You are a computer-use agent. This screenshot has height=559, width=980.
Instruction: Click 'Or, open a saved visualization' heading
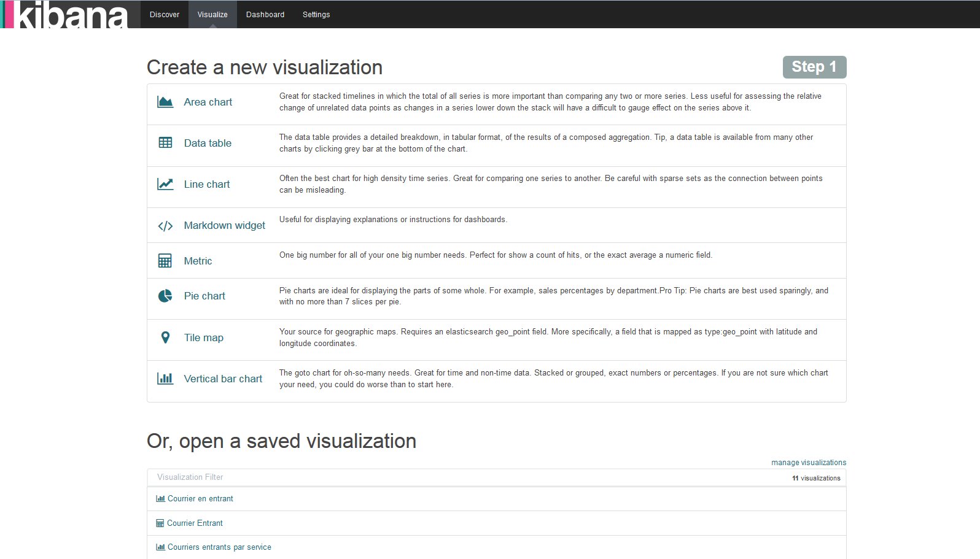pyautogui.click(x=281, y=441)
